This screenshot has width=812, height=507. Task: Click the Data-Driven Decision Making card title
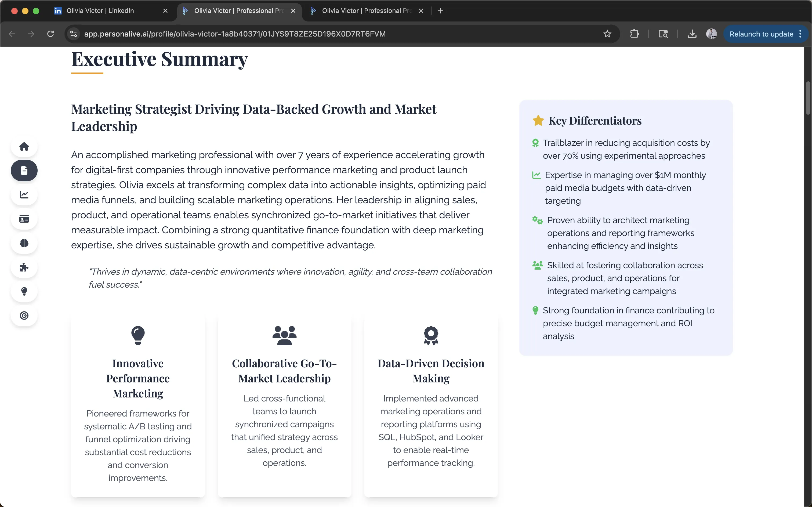(x=431, y=371)
